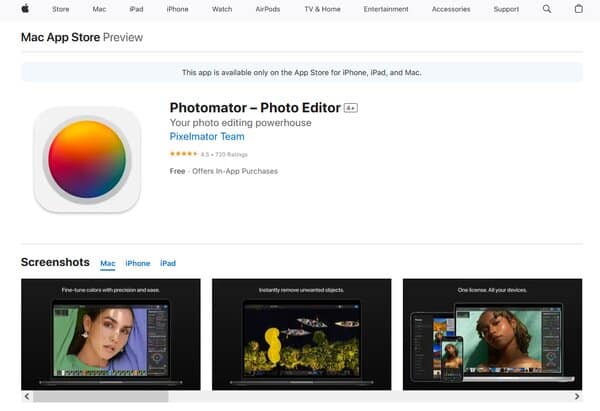Viewport: 600px width, 411px height.
Task: Open the Support menu
Action: click(506, 9)
